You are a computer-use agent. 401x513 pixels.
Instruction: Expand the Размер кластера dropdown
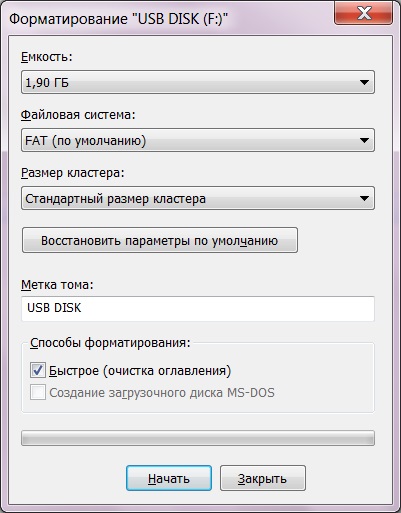click(198, 198)
